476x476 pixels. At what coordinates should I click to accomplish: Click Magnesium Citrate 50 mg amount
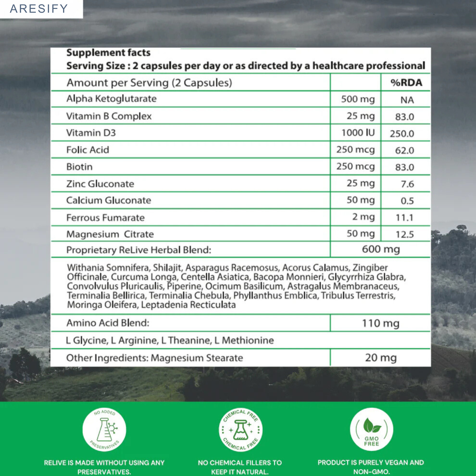coord(361,234)
